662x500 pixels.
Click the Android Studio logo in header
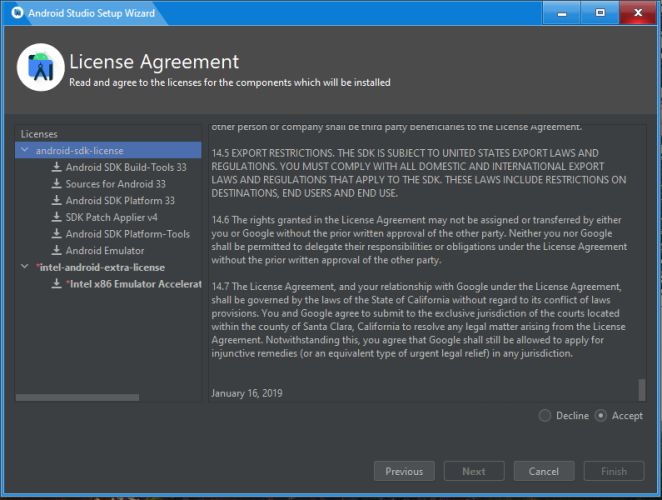tap(41, 67)
